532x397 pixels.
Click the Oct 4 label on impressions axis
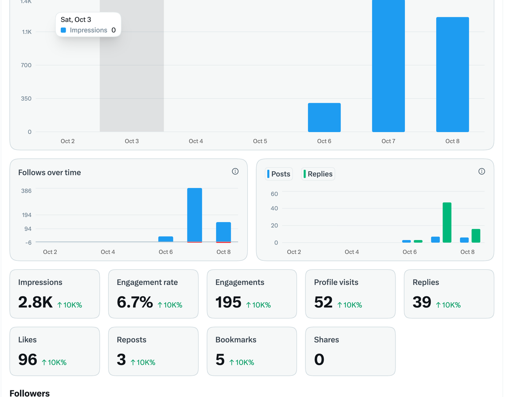click(196, 141)
